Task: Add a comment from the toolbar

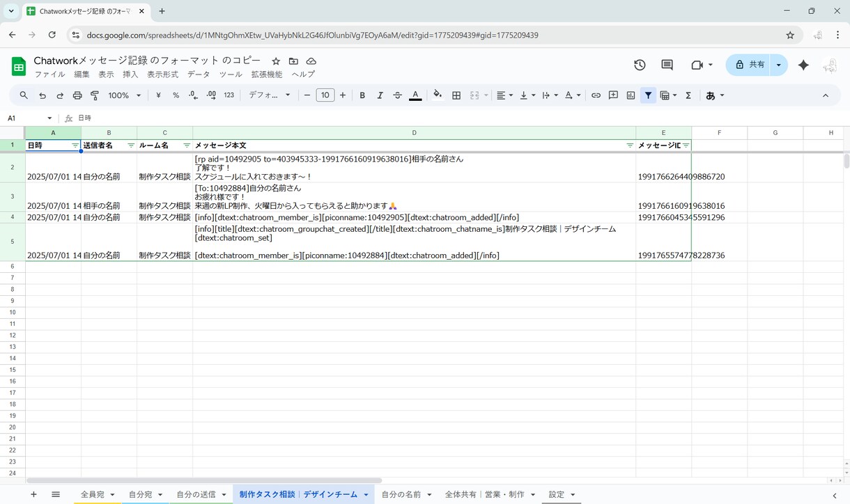Action: (613, 95)
